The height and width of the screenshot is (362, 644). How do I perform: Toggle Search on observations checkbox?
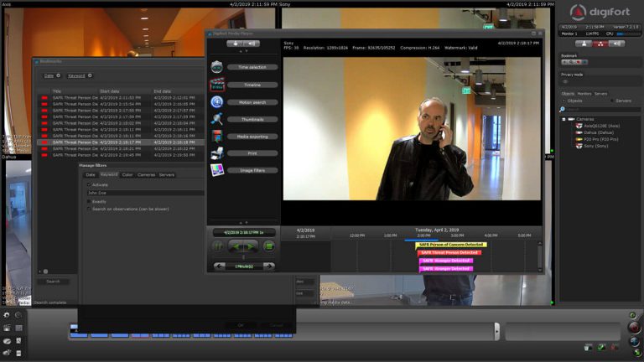pos(89,209)
